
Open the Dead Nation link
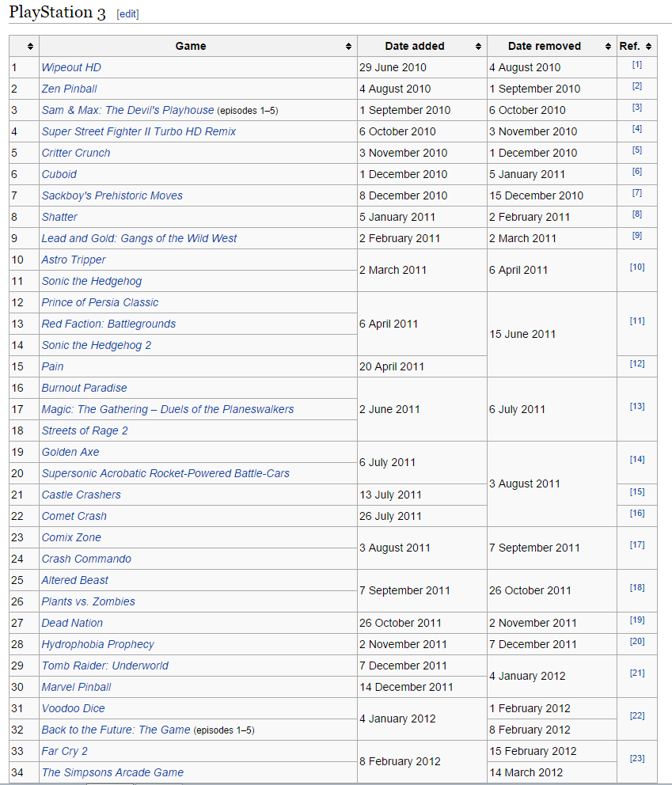[72, 623]
